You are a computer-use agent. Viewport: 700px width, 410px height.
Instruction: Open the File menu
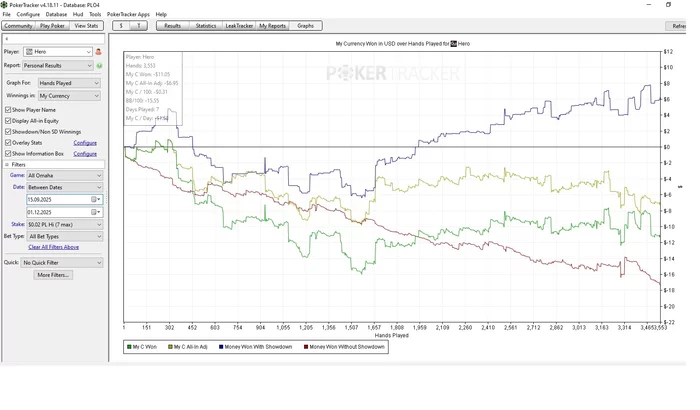6,14
